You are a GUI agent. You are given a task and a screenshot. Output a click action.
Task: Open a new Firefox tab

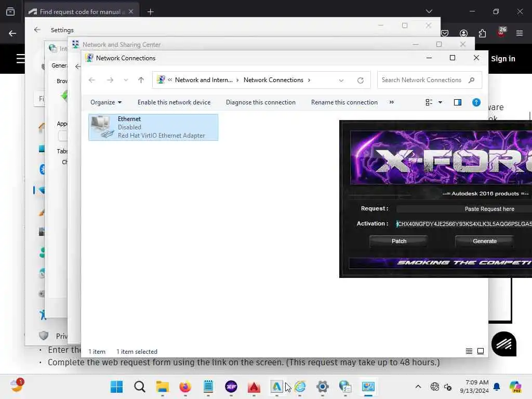[x=150, y=12]
